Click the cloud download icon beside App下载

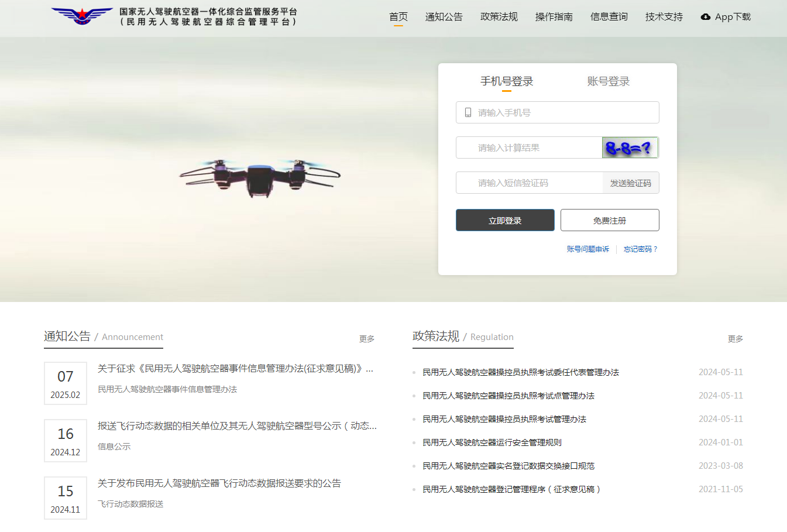(706, 17)
